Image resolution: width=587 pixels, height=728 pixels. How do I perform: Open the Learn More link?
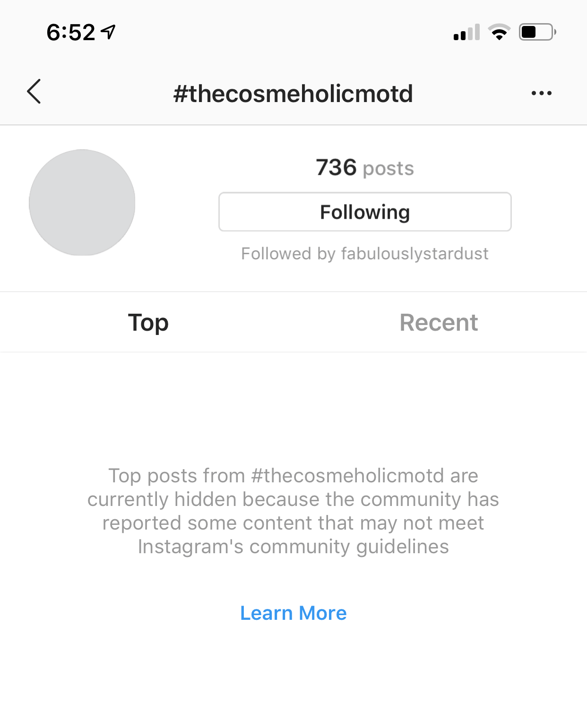(x=293, y=613)
